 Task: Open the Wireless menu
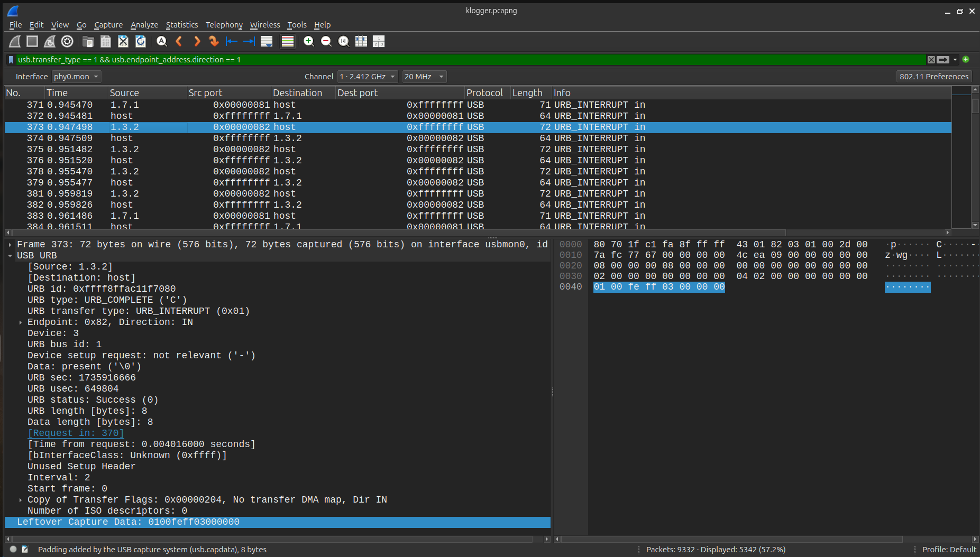265,25
